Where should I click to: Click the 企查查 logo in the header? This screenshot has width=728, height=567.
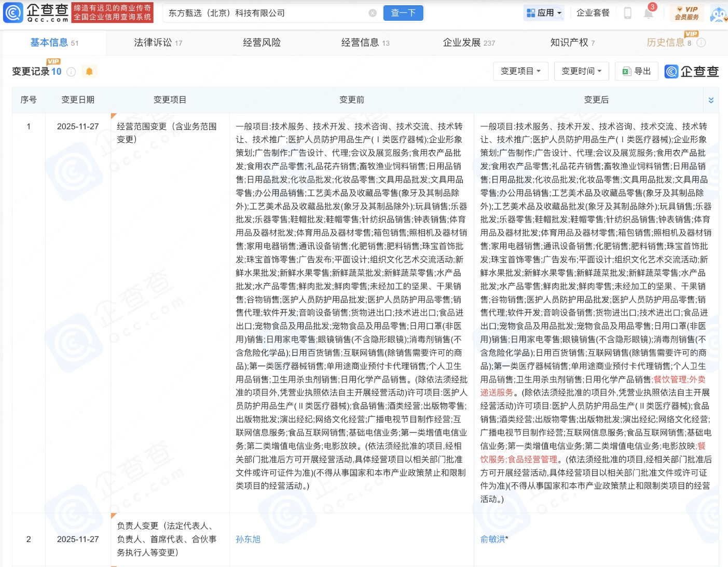click(x=35, y=13)
